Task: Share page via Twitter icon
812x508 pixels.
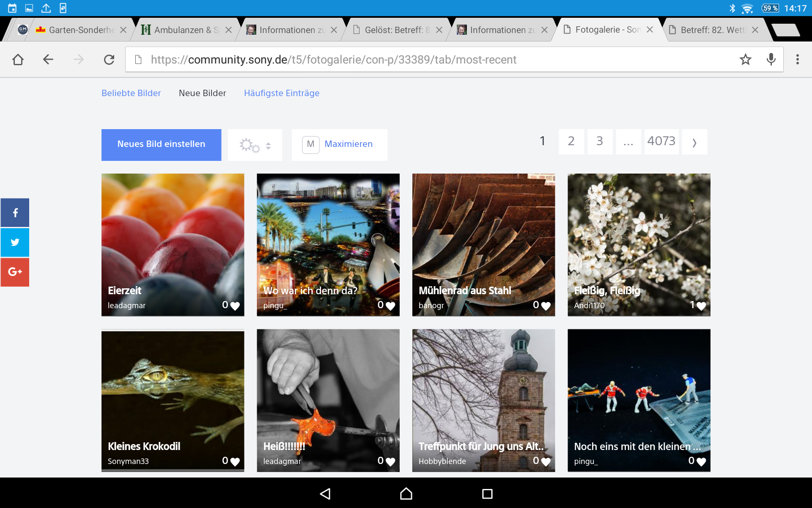Action: point(15,242)
